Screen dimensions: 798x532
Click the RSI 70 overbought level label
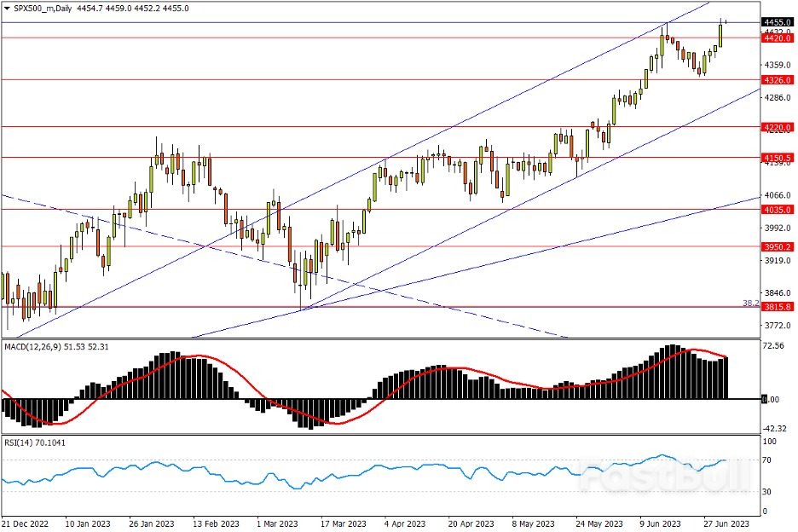pos(767,460)
